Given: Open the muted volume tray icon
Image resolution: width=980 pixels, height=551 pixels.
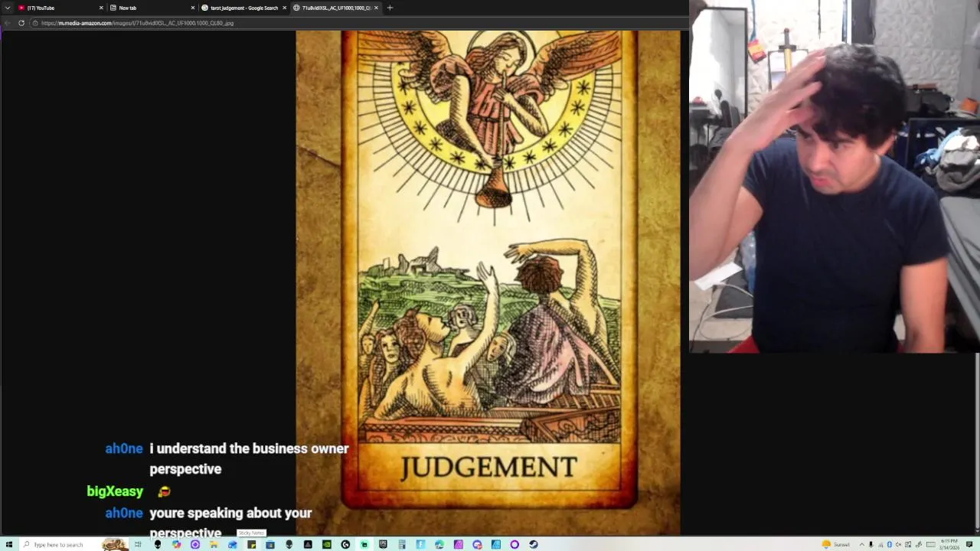Looking at the screenshot, I should pos(899,544).
